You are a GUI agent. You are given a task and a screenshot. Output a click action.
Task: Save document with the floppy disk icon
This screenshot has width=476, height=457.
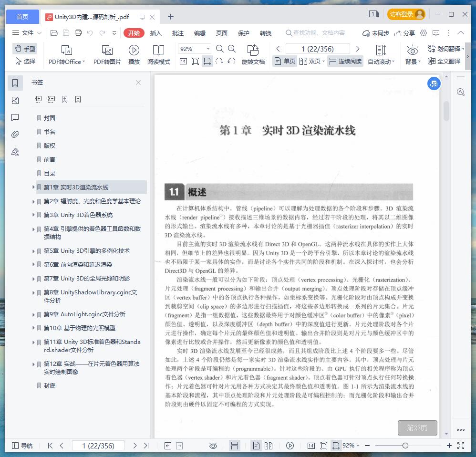pos(66,33)
